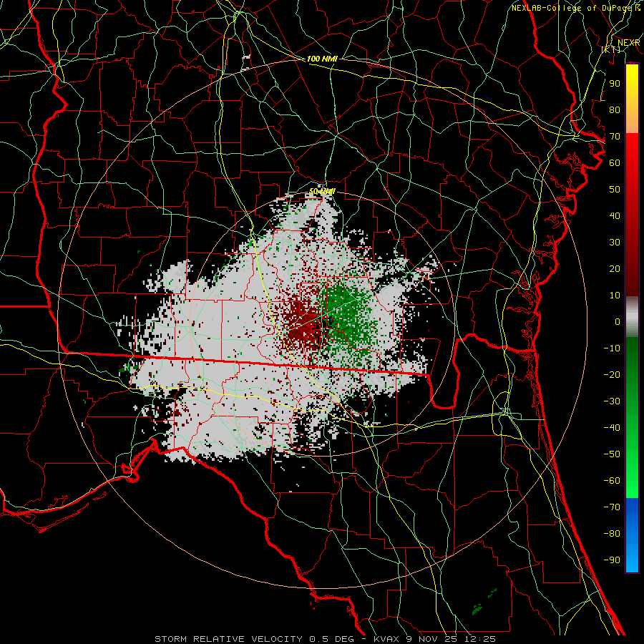Click the "50 NMI" range ring label
This screenshot has width=644, height=644.
[x=322, y=191]
